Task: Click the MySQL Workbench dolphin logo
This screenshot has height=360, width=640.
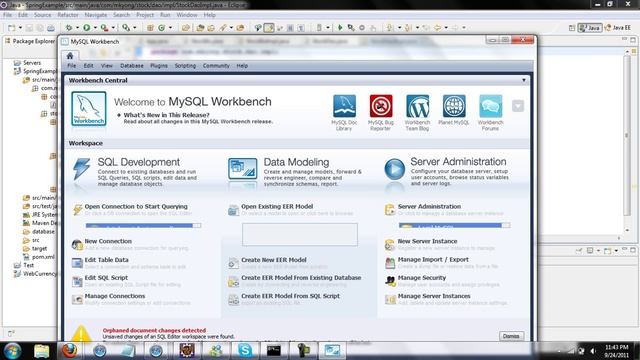Action: (89, 109)
